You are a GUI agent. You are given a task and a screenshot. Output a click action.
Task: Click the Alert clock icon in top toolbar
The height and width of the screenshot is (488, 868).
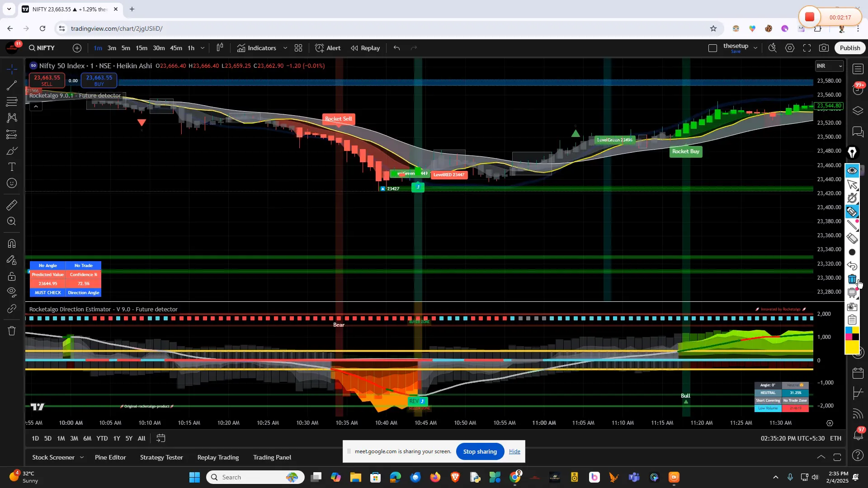click(320, 48)
